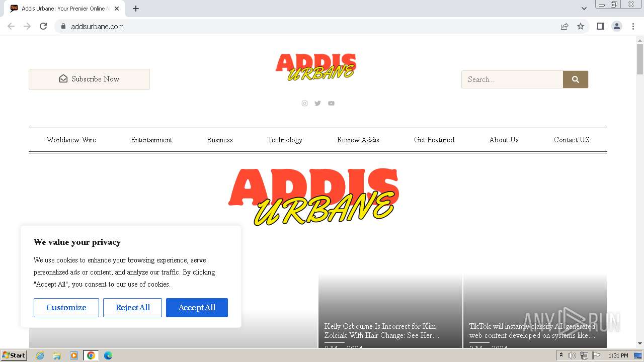Screen dimensions: 644x362
Task: Click the site lock icon in address bar
Action: pos(63,26)
